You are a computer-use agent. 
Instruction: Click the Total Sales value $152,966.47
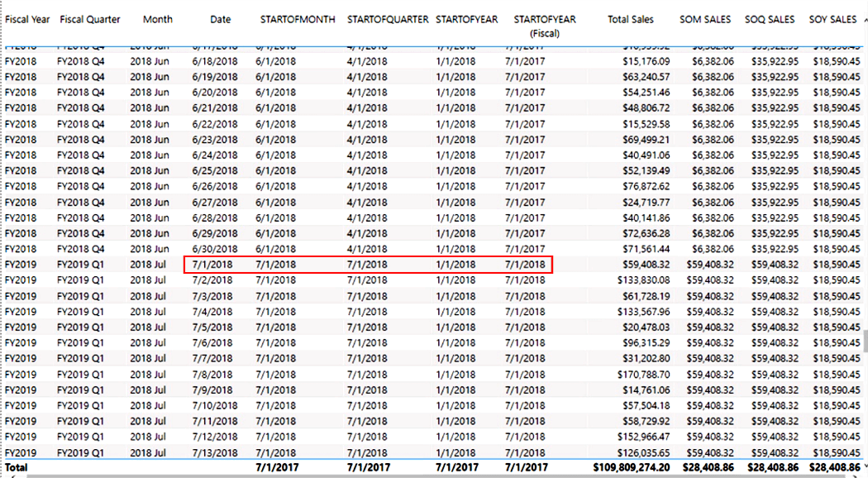tap(644, 437)
